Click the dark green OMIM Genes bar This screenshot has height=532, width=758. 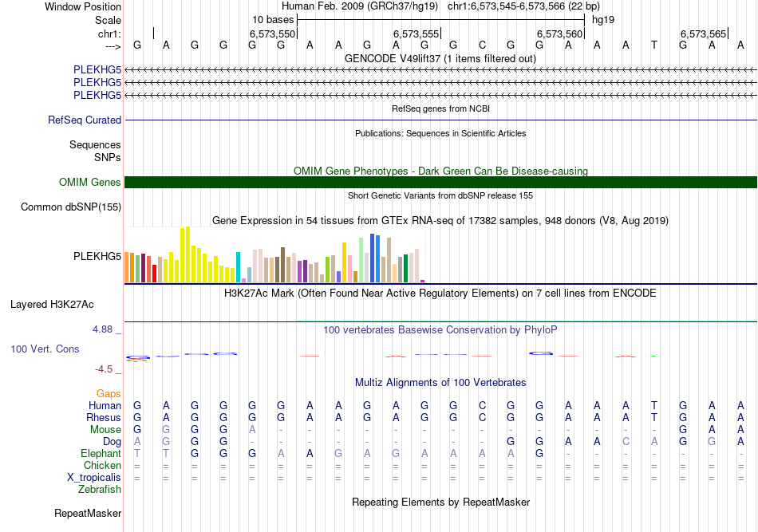click(440, 182)
